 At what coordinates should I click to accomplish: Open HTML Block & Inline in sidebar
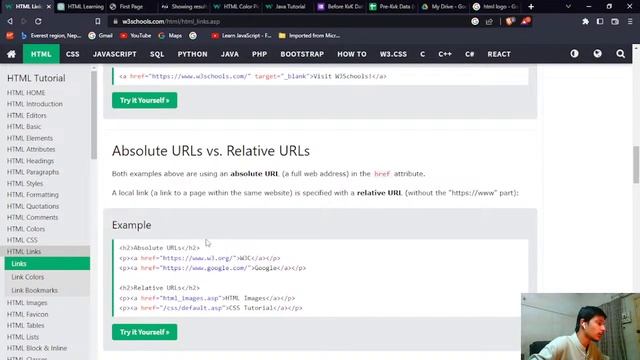point(37,348)
